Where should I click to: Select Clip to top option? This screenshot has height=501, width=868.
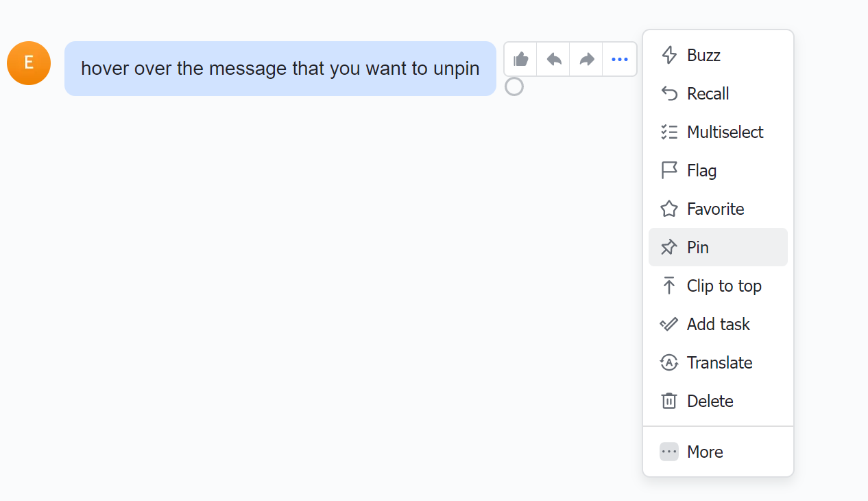pyautogui.click(x=724, y=286)
